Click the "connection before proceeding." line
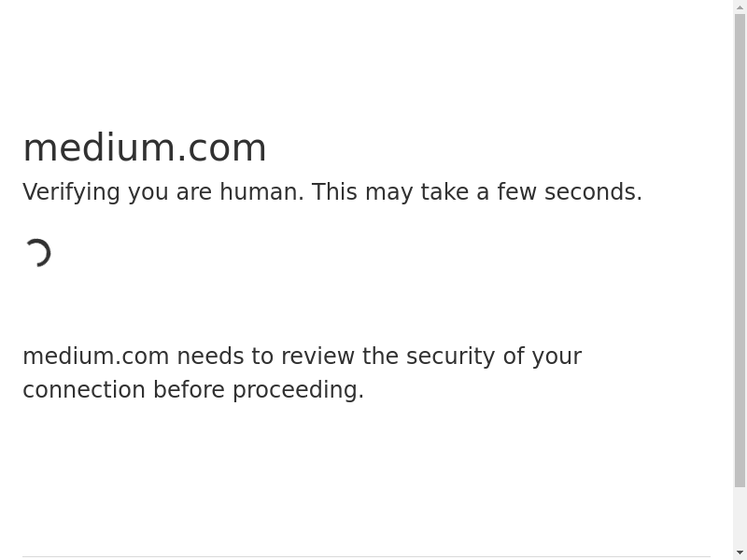747x560 pixels. click(193, 390)
